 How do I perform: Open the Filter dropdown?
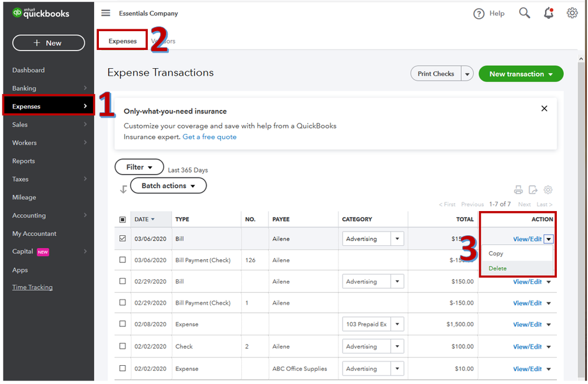coord(139,167)
